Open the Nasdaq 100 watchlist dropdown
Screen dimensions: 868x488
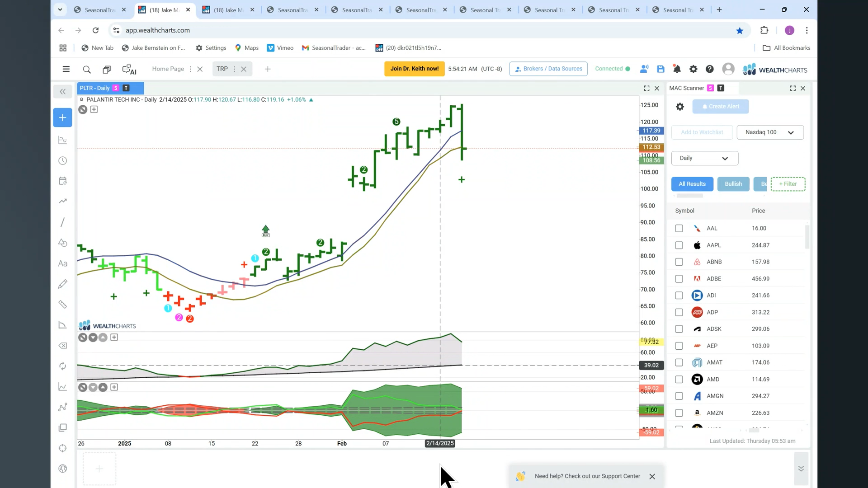pyautogui.click(x=770, y=132)
